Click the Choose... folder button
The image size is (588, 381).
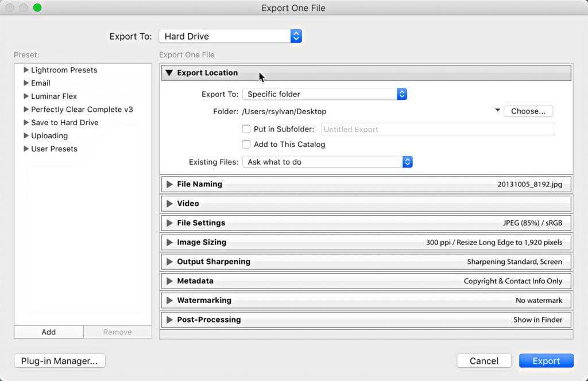click(528, 111)
